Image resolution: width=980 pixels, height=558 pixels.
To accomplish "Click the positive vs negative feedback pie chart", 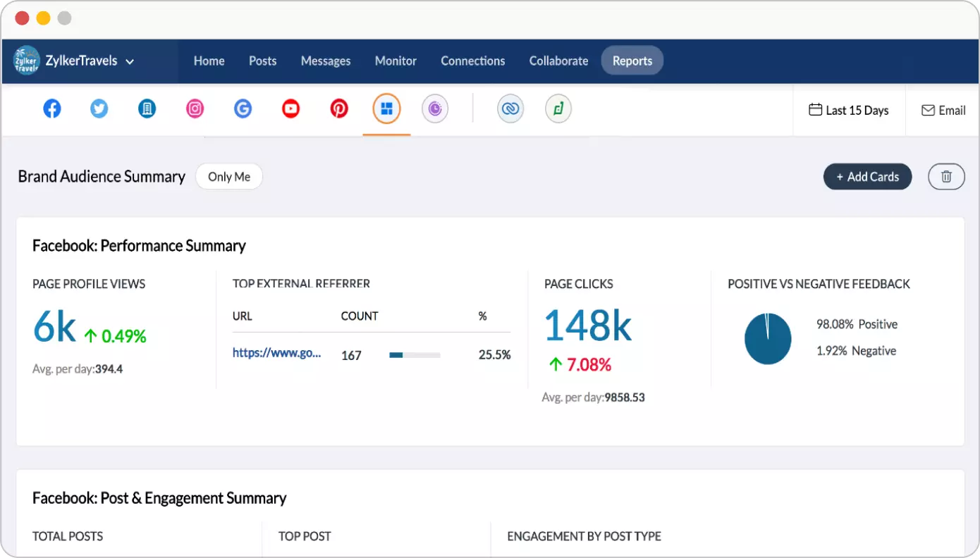I will [x=768, y=339].
